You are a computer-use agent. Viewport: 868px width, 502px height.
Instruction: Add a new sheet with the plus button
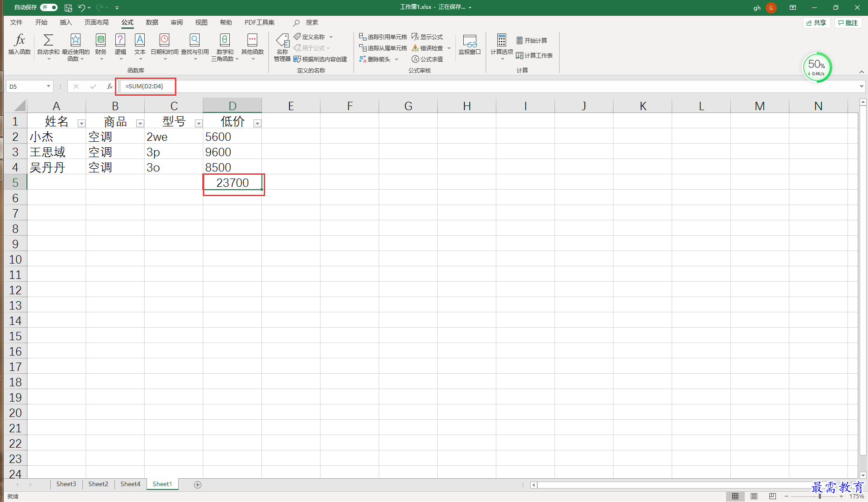(x=198, y=485)
